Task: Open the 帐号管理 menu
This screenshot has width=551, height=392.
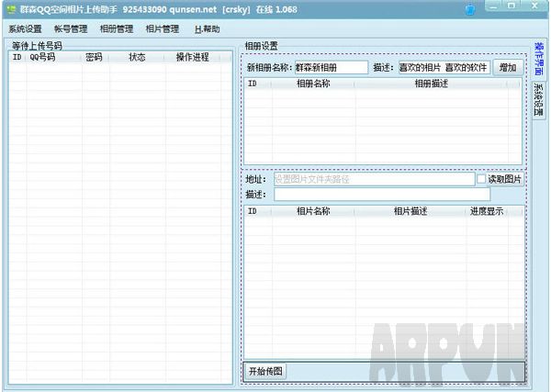Action: tap(71, 28)
